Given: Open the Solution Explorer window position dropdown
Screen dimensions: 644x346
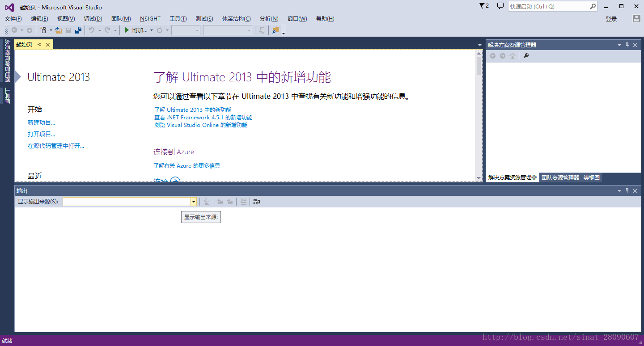Looking at the screenshot, I should [619, 45].
